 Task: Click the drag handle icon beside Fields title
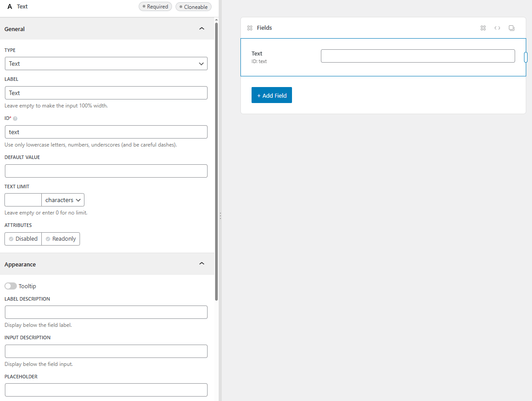point(250,28)
